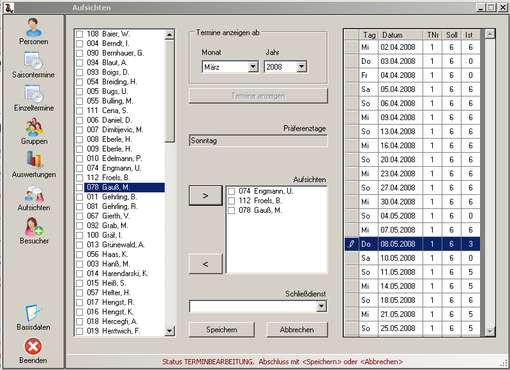Click the Ist column header
510x370 pixels.
click(x=471, y=35)
